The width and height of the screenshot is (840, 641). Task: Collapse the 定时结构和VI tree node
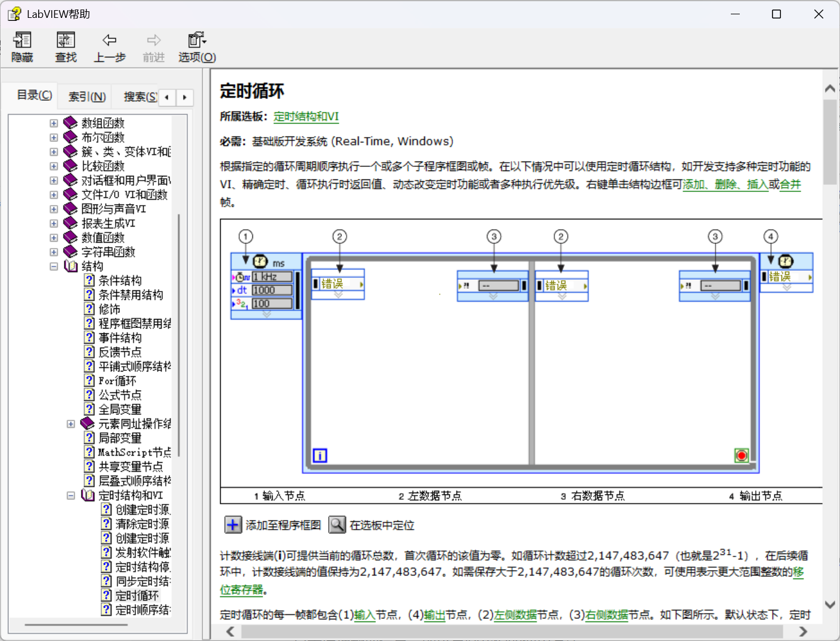71,496
